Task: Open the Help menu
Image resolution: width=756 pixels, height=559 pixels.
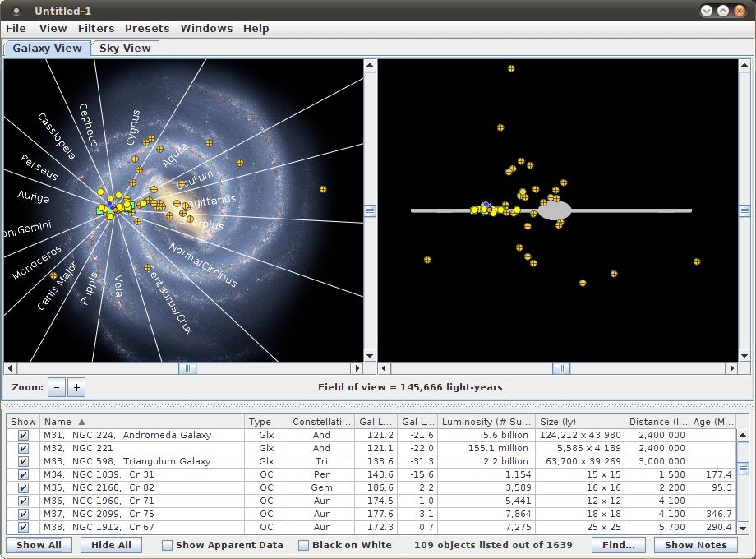Action: point(256,29)
